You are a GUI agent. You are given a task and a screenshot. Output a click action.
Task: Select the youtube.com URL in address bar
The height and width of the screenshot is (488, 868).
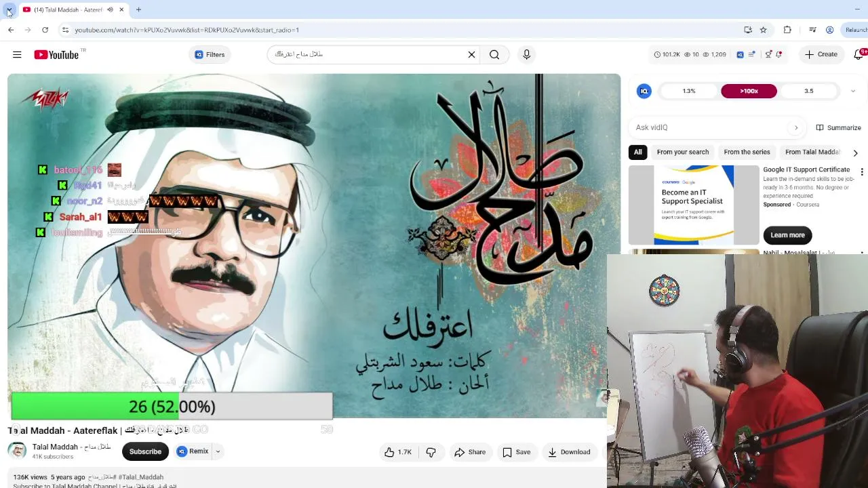(x=187, y=30)
